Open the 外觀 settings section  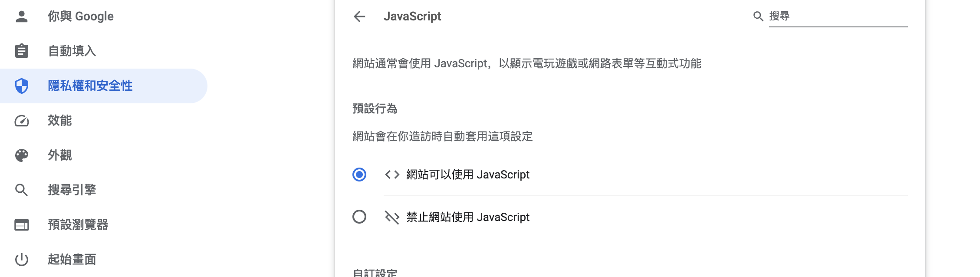(60, 155)
